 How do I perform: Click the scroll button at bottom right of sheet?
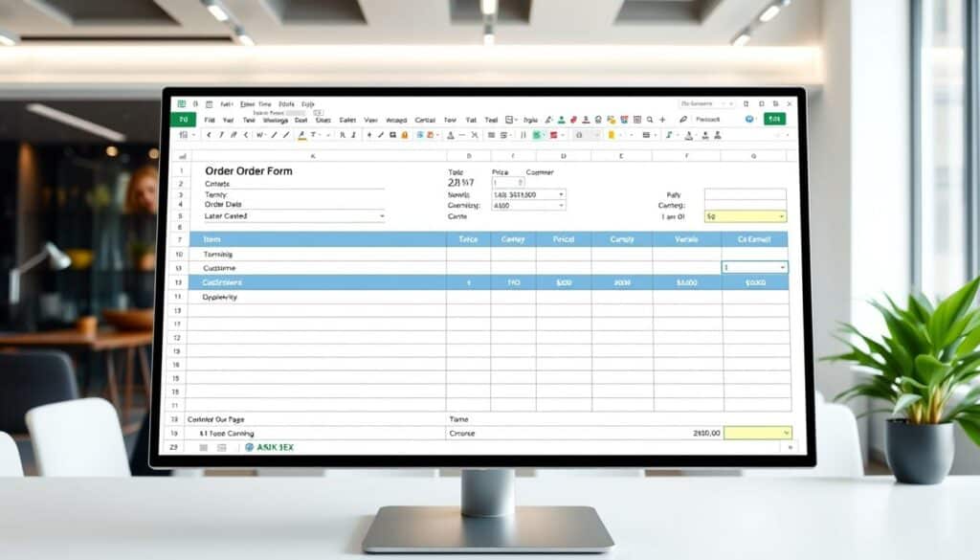790,447
